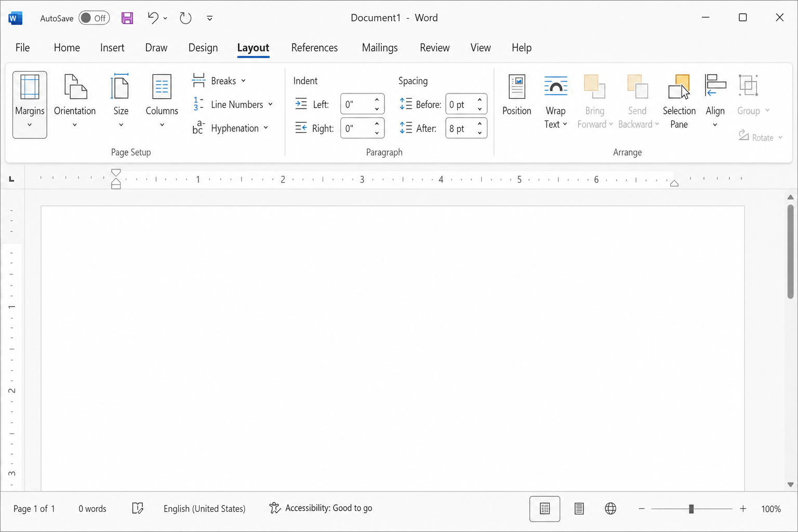Click the tab selector on ruler corner
This screenshot has width=798, height=532.
[11, 179]
